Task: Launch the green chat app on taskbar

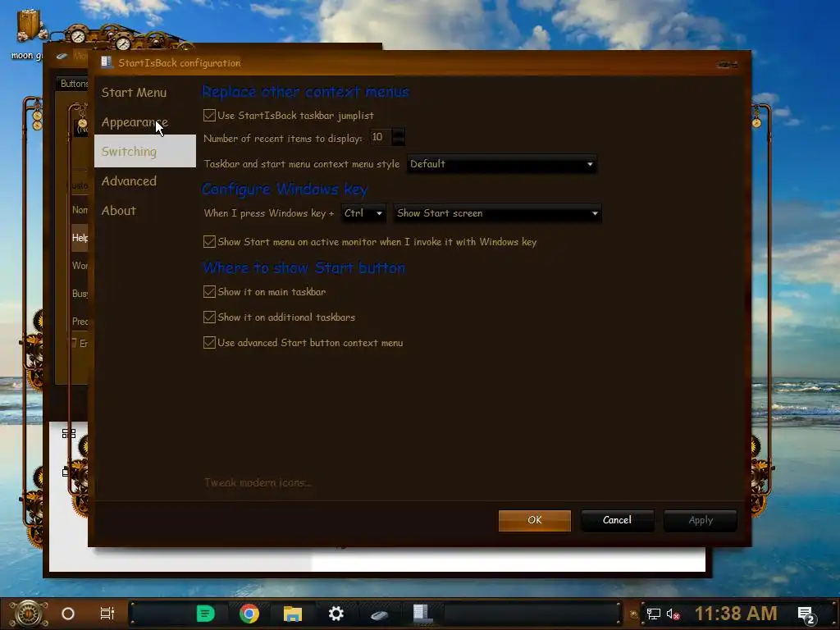Action: point(205,614)
